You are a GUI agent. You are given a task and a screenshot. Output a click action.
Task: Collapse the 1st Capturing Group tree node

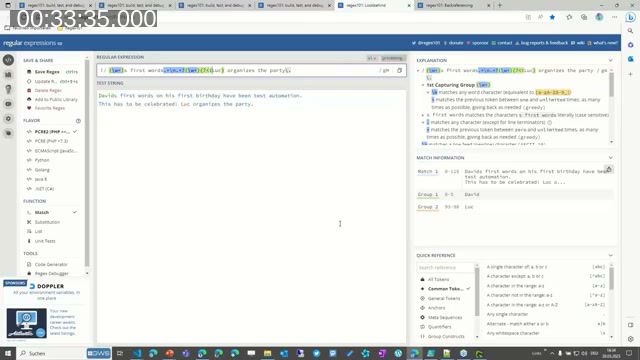coord(423,85)
